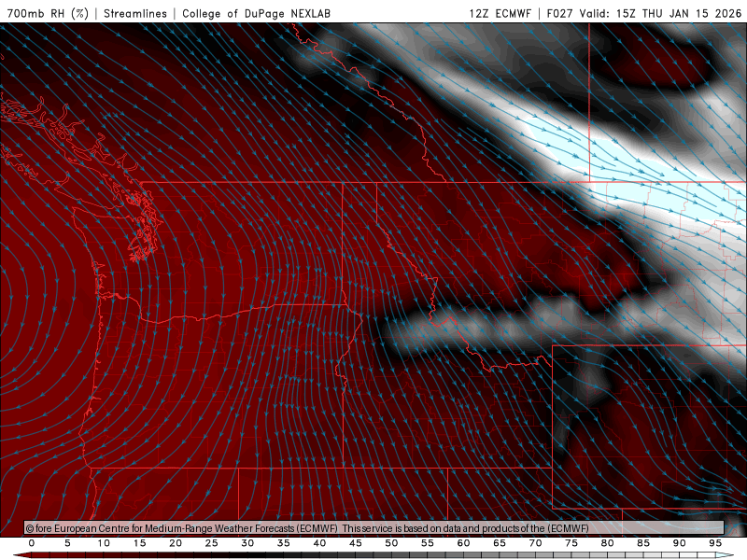Select the 70 value on the color scale
Viewport: 747px width, 560px height.
tap(535, 543)
